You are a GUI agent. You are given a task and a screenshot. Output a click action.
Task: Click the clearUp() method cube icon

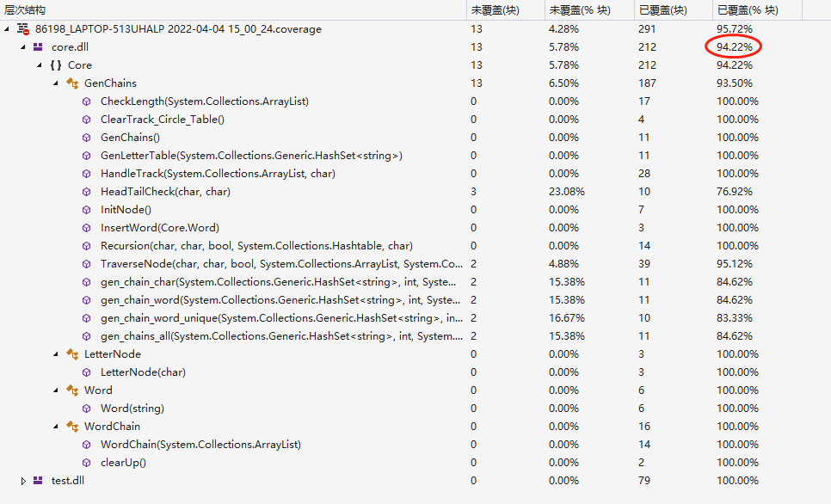pos(86,462)
